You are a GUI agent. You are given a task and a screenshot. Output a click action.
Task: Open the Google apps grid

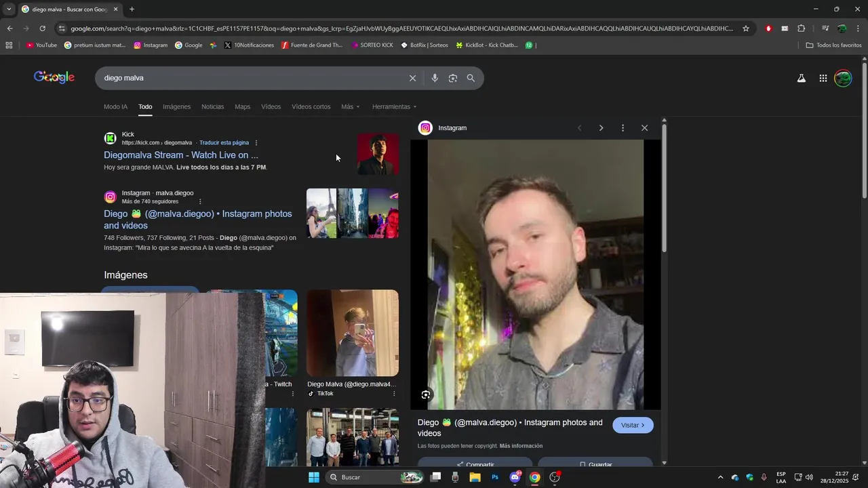pyautogui.click(x=823, y=78)
